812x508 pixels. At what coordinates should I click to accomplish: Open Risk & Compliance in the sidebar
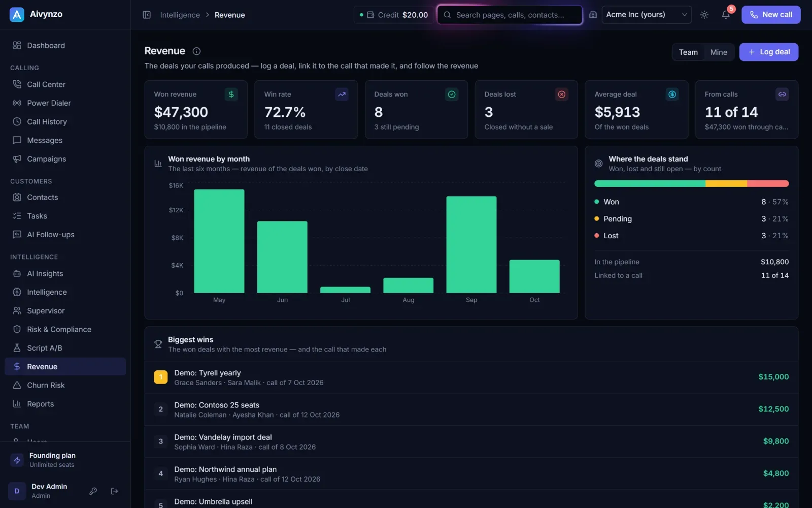[x=65, y=330]
